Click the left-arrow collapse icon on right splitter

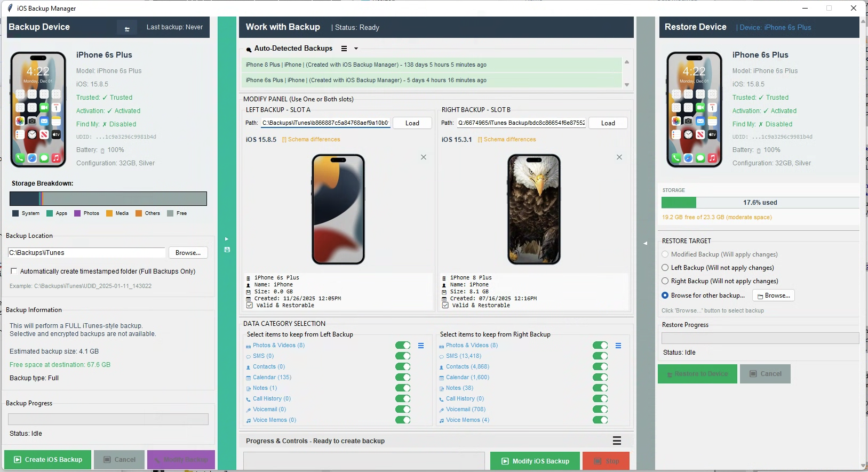tap(646, 243)
